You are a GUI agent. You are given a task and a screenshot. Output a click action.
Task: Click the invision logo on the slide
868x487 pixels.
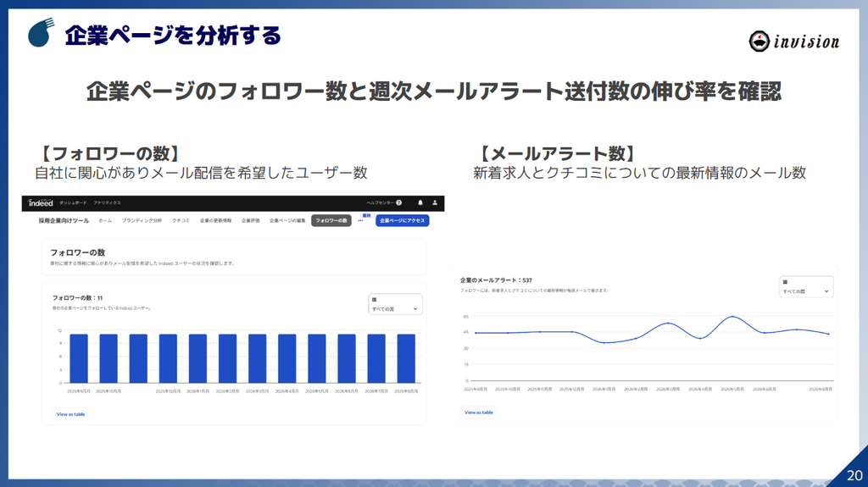[794, 42]
